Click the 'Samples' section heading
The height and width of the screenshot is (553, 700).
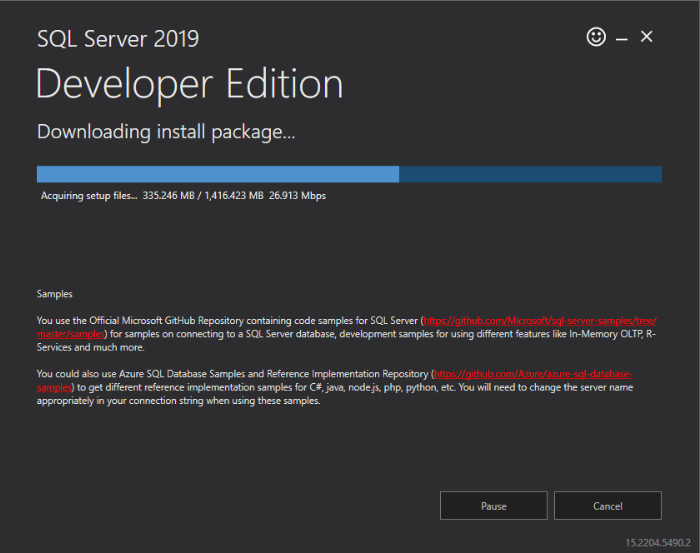pyautogui.click(x=54, y=294)
